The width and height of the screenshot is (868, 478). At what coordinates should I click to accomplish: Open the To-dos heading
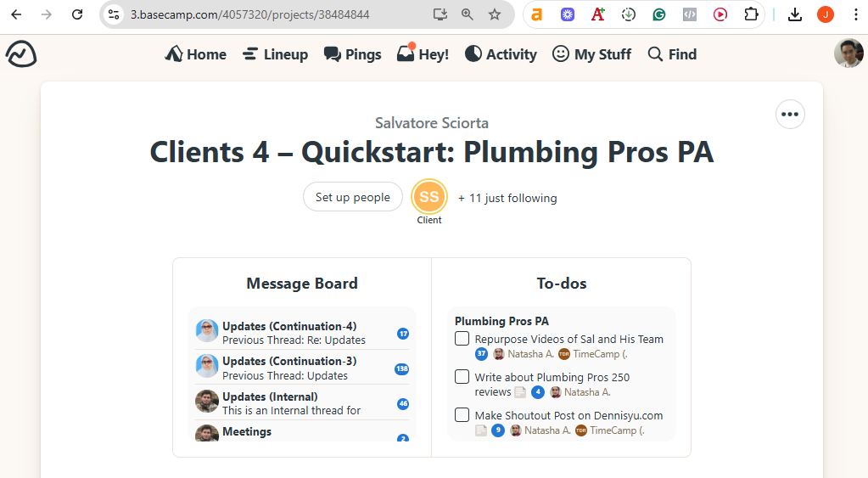tap(562, 284)
